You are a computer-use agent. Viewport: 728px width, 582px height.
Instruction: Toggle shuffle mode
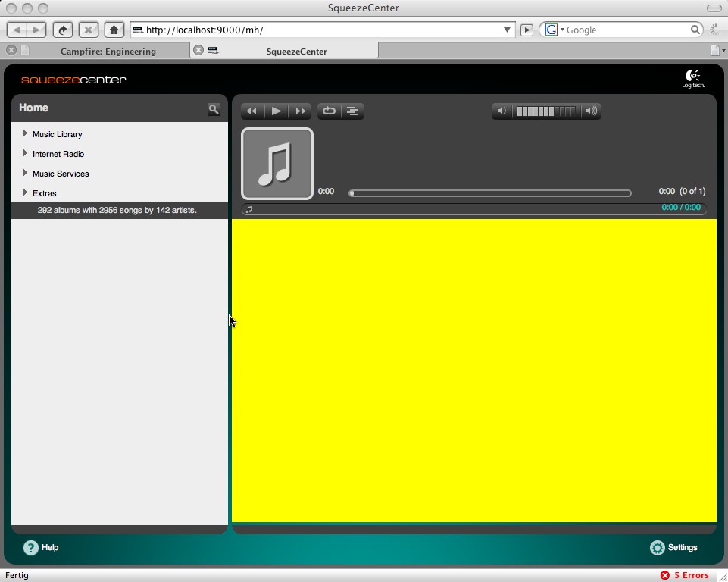(x=352, y=111)
